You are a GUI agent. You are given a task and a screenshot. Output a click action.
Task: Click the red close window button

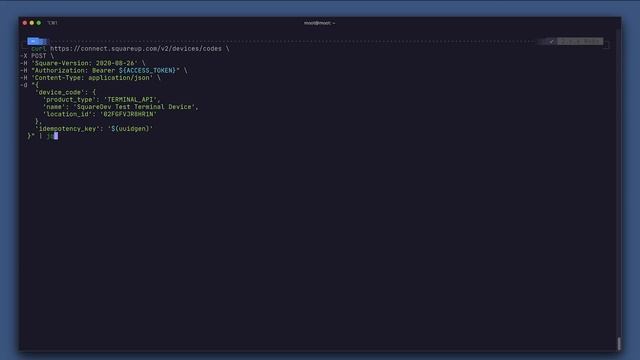click(x=25, y=23)
